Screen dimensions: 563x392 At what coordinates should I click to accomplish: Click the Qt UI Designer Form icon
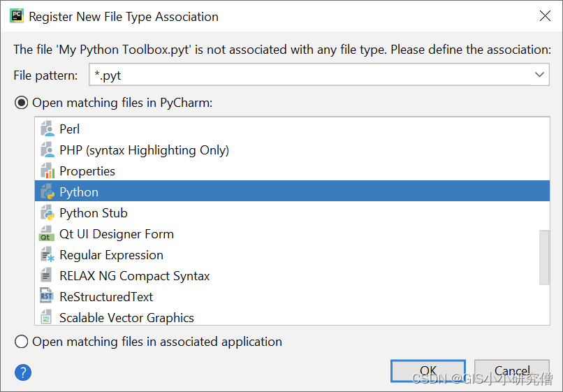point(47,234)
